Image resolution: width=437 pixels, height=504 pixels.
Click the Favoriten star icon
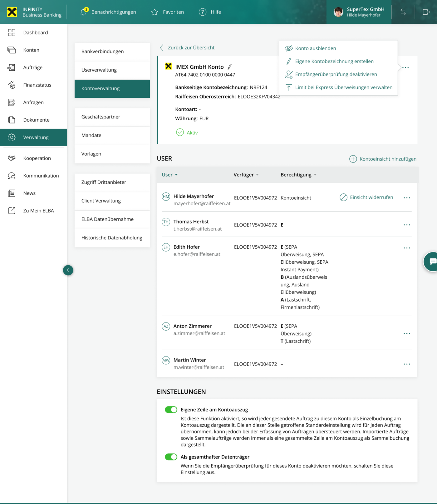(x=155, y=12)
